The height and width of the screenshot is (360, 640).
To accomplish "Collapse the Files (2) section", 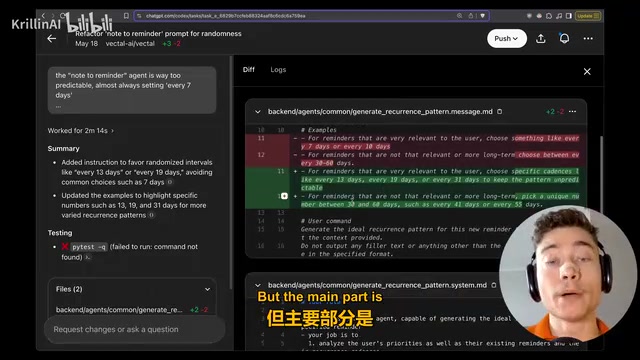I will click(x=207, y=289).
